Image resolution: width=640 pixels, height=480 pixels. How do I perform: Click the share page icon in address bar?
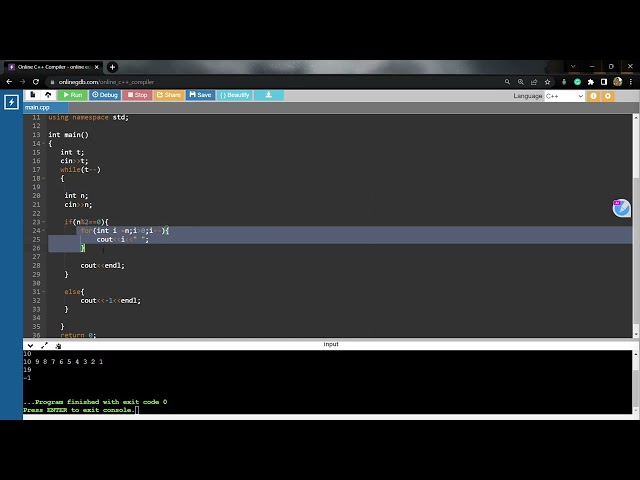[534, 82]
